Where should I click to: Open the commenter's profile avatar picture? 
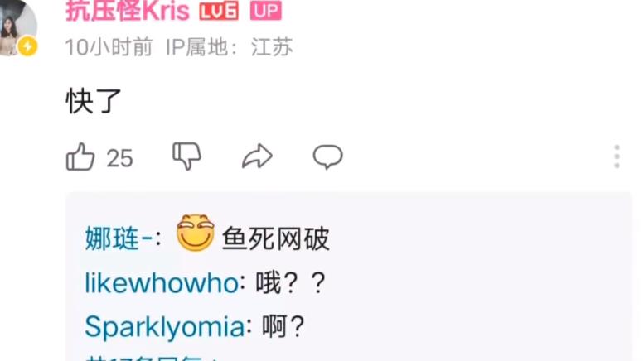tap(17, 27)
